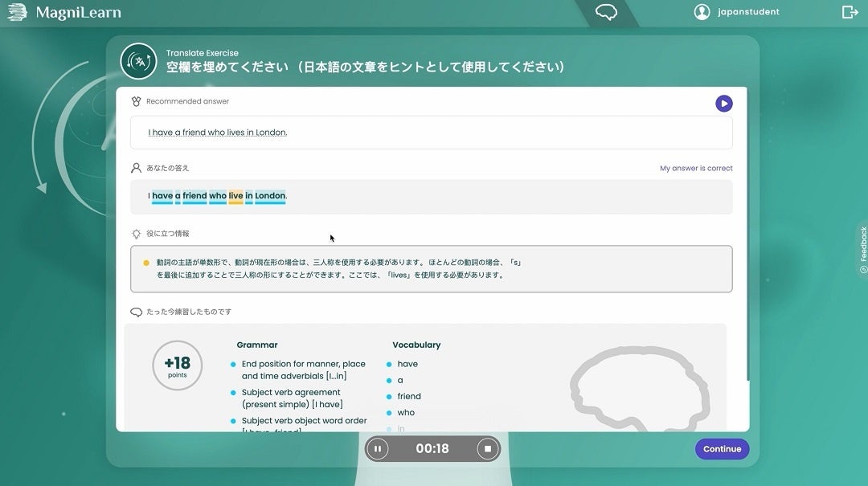Pause the exercise timer

tap(378, 449)
